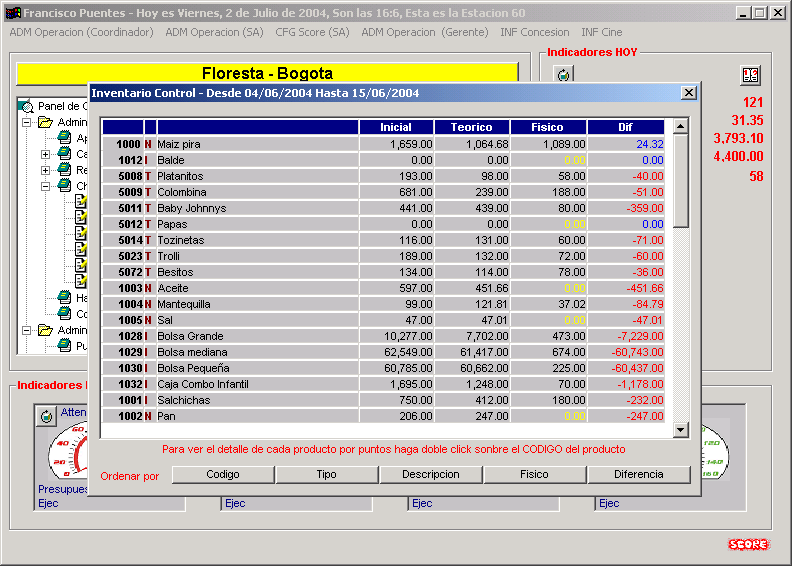Open ADM Operacion (SA) menu
Viewport: 792px width, 566px height.
coord(214,32)
